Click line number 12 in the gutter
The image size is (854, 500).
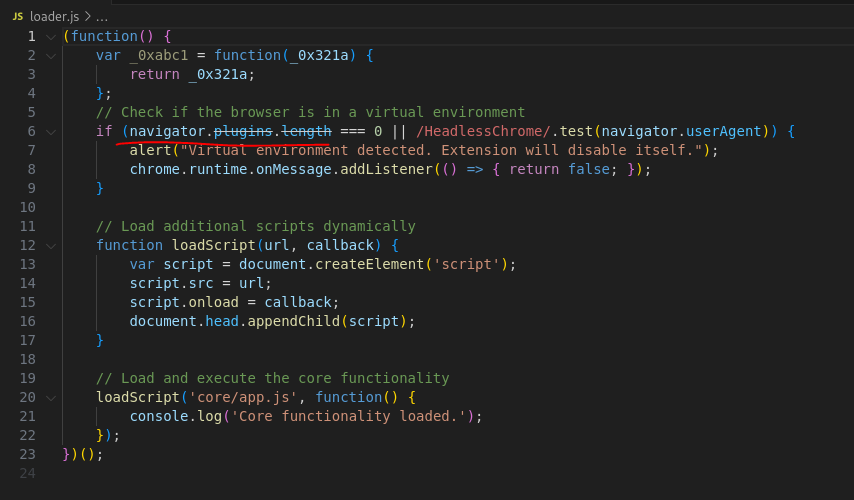pos(27,245)
